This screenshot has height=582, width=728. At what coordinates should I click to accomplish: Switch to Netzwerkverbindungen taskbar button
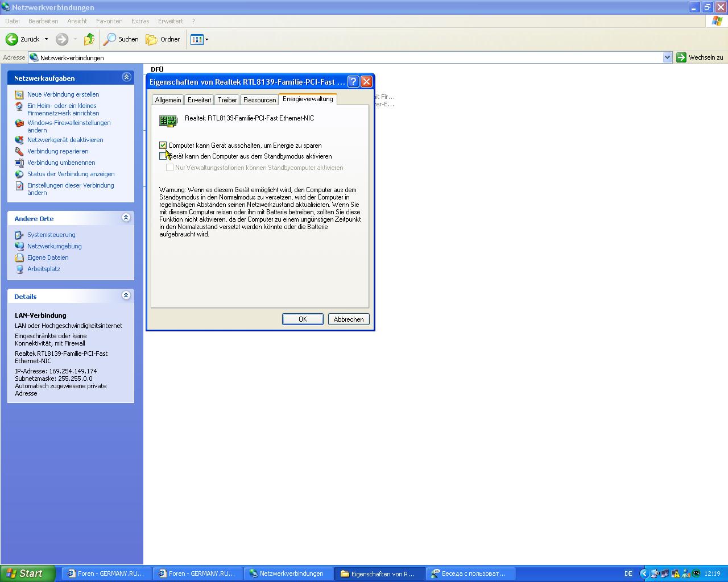(x=288, y=573)
